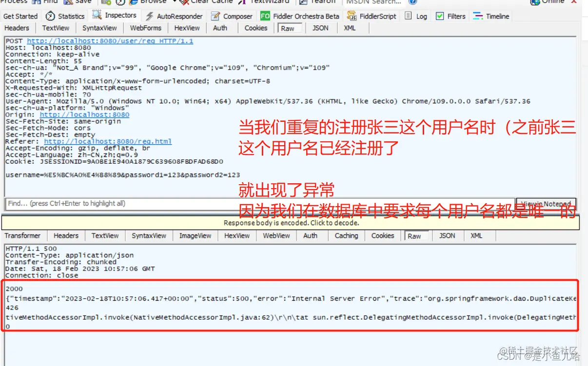This screenshot has width=588, height=366.
Task: Click the 'Content-Length: 55' header line
Action: click(44, 61)
